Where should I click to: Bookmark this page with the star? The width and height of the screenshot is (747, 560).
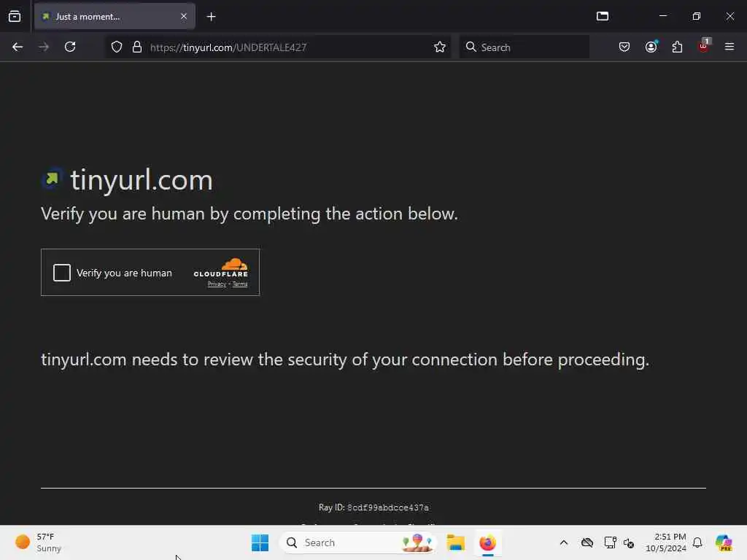[440, 47]
